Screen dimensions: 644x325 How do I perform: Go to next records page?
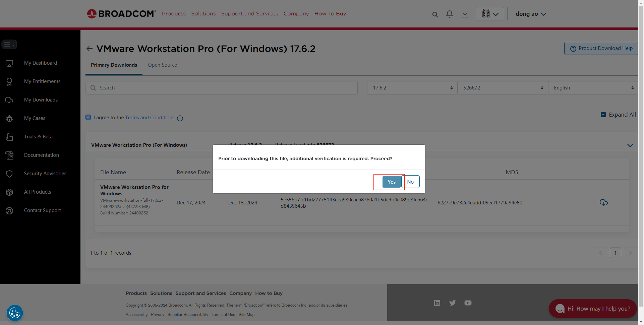pyautogui.click(x=631, y=253)
